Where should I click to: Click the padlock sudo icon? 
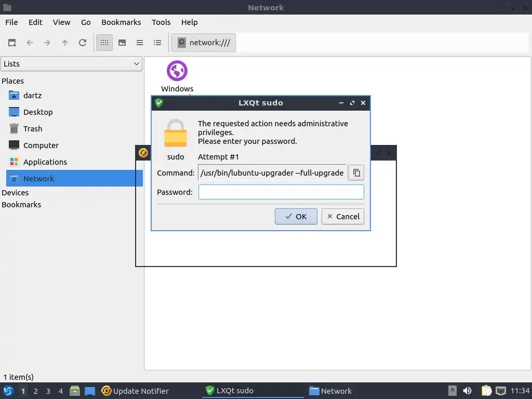[x=176, y=134]
